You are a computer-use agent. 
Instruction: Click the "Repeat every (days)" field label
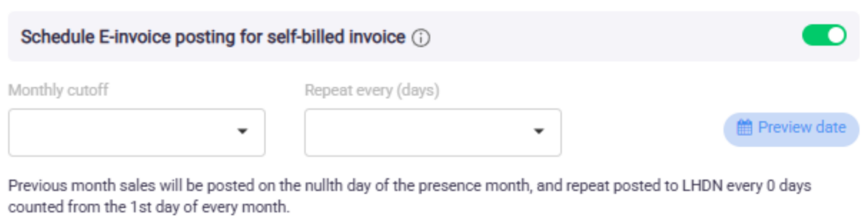[372, 90]
